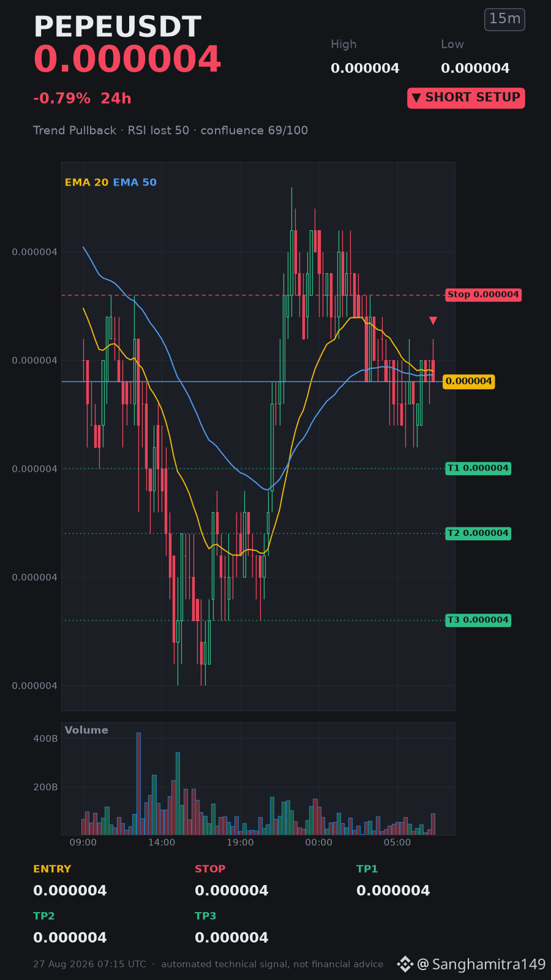The image size is (551, 980).
Task: Click the T2 0.000004 target label
Action: pyautogui.click(x=478, y=533)
